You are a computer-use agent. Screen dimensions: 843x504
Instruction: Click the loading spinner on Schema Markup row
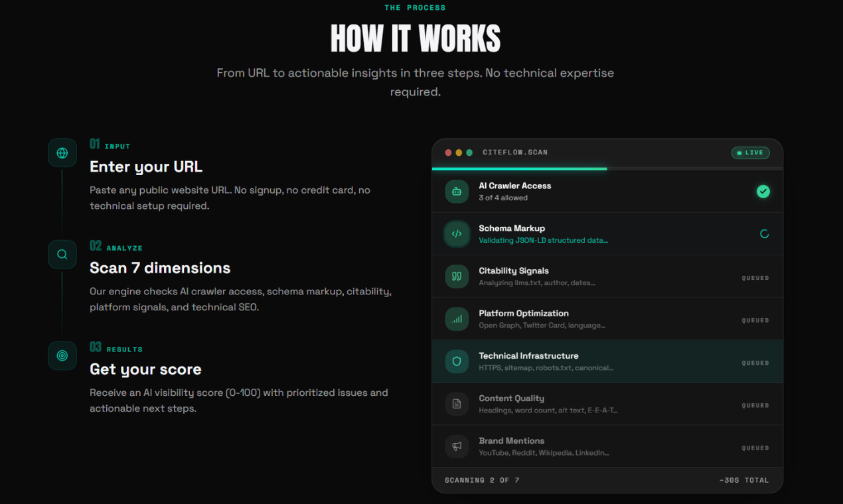click(765, 234)
